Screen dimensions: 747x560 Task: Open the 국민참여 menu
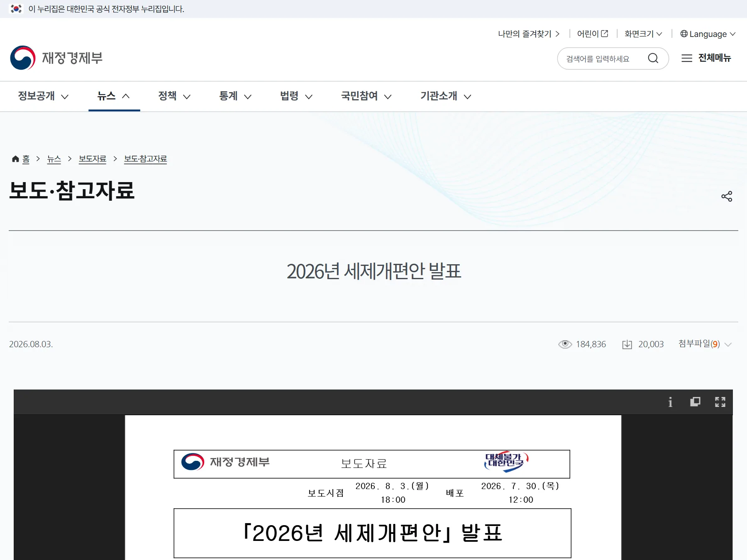[366, 96]
